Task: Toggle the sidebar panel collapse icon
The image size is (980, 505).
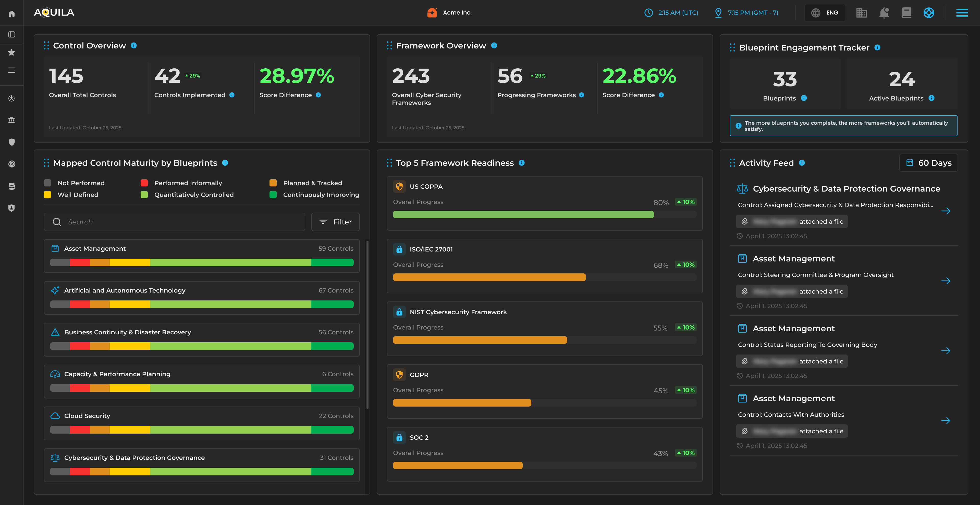Action: point(12,35)
